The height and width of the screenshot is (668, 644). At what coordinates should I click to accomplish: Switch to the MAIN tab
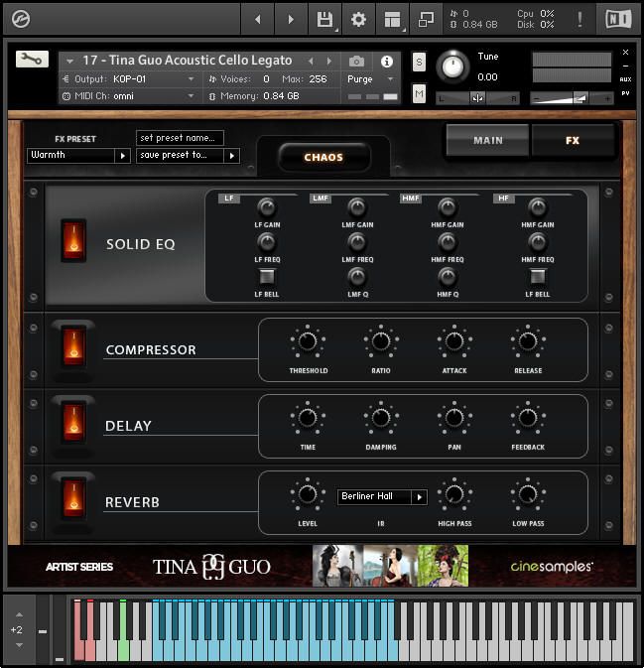487,140
